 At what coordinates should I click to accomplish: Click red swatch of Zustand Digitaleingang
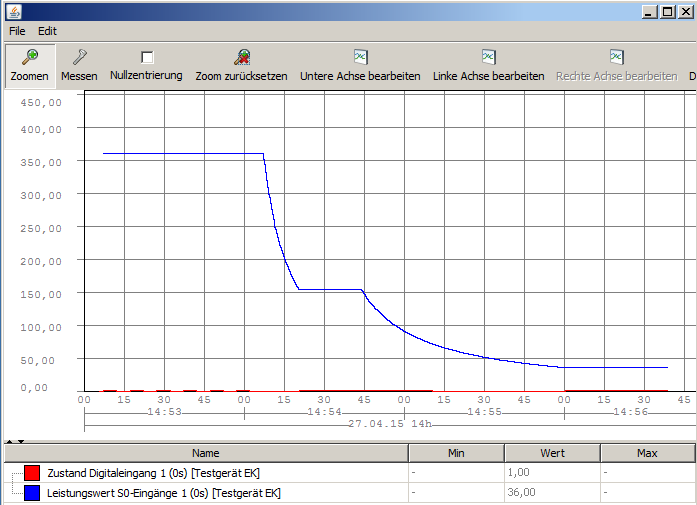[32, 473]
